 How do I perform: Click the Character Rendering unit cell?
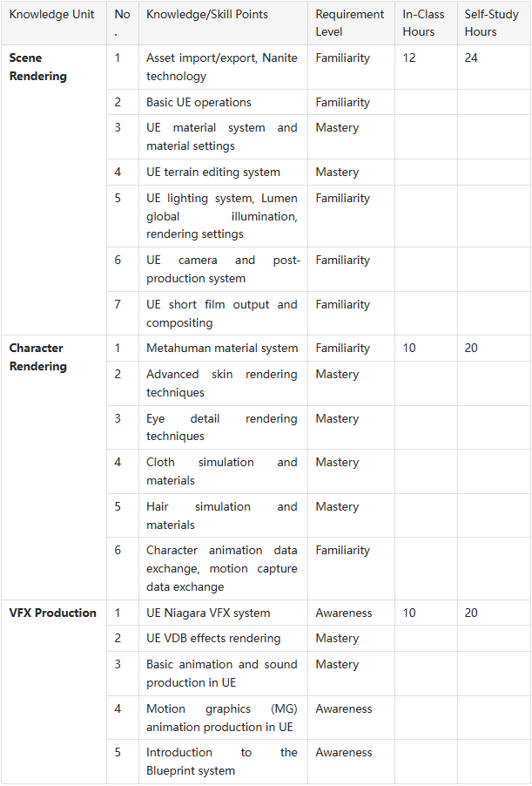[54, 467]
